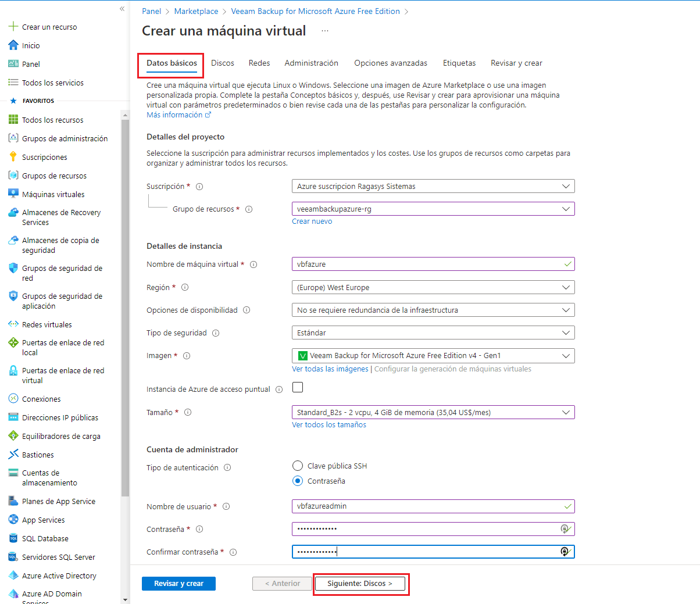Switch to the Redes tab
Image resolution: width=700 pixels, height=604 pixels.
coord(259,63)
